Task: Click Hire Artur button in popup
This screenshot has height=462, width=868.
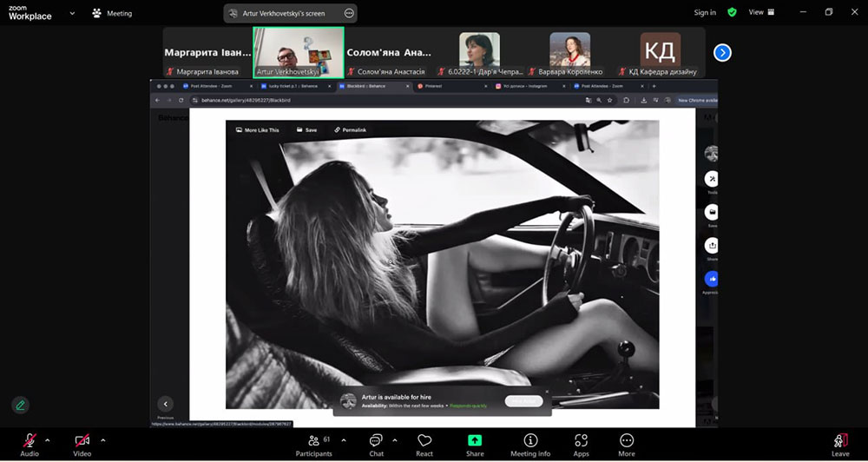Action: click(x=523, y=401)
